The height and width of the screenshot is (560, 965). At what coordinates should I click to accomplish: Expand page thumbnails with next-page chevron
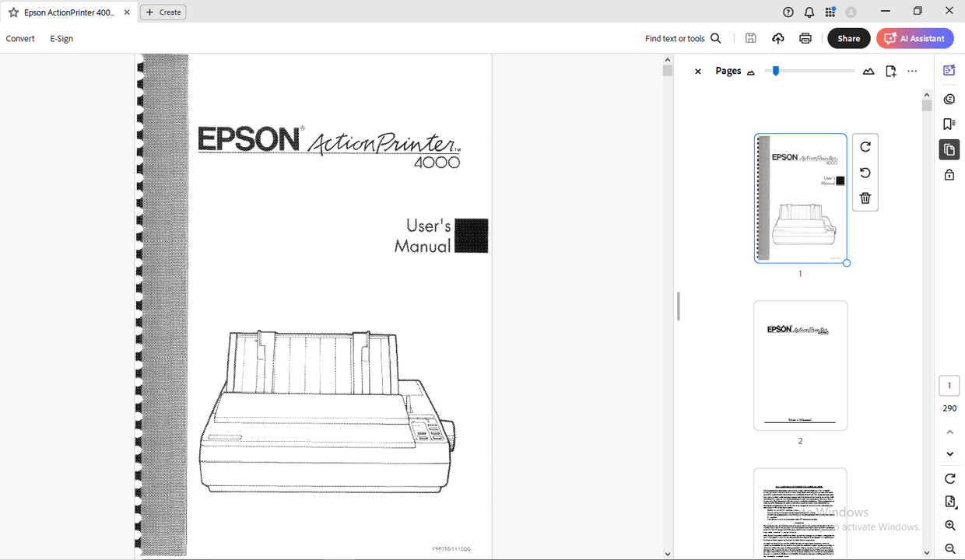click(x=949, y=453)
